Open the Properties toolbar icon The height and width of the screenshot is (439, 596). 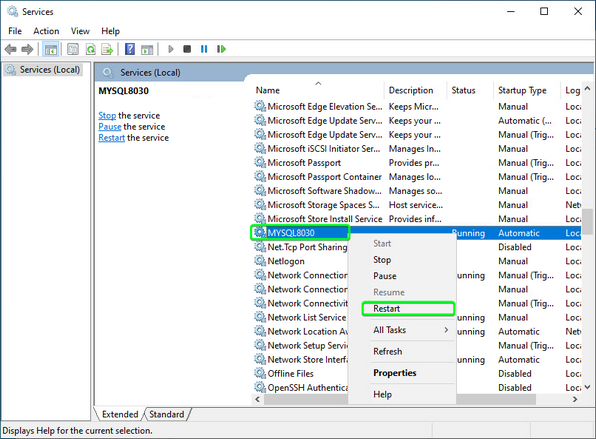pyautogui.click(x=73, y=49)
